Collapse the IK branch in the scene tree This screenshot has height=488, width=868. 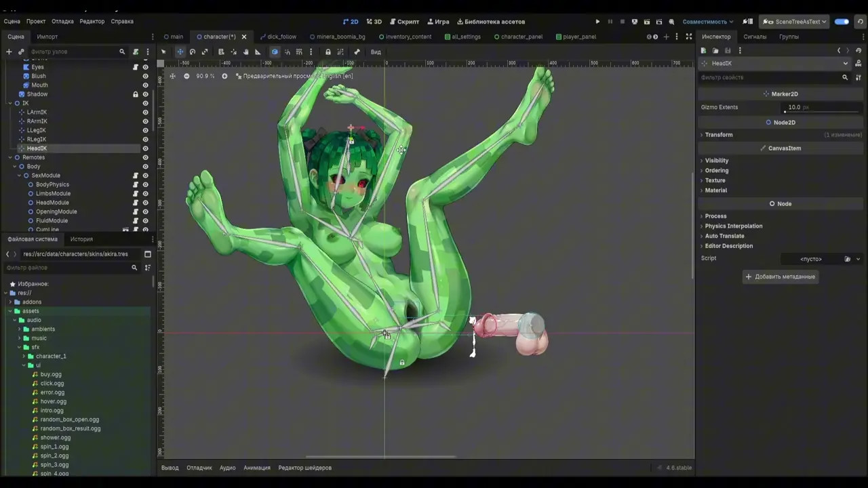pos(10,103)
